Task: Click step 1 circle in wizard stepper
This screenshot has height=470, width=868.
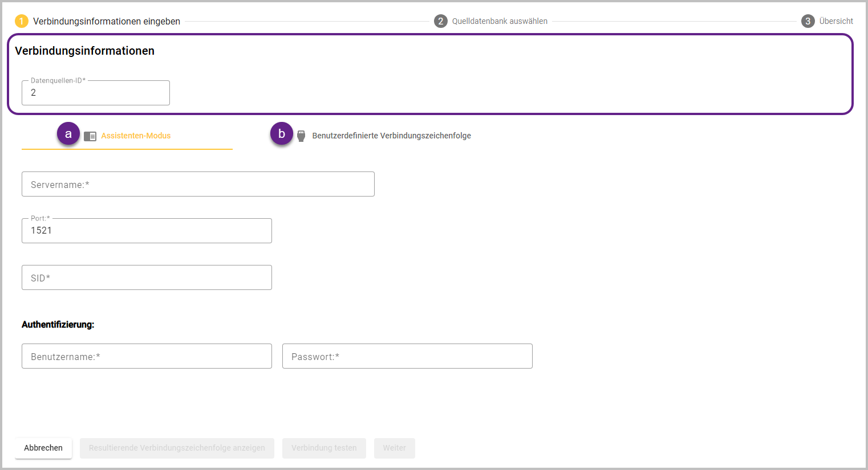Action: tap(21, 21)
